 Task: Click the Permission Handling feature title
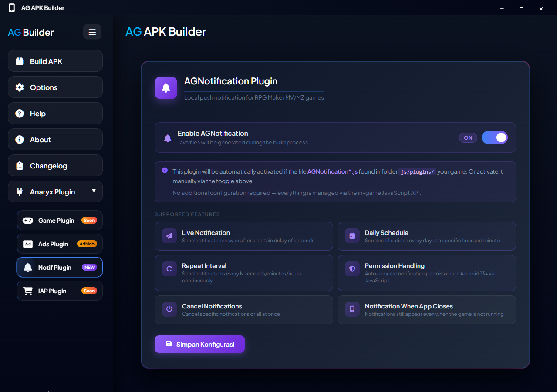click(x=395, y=266)
